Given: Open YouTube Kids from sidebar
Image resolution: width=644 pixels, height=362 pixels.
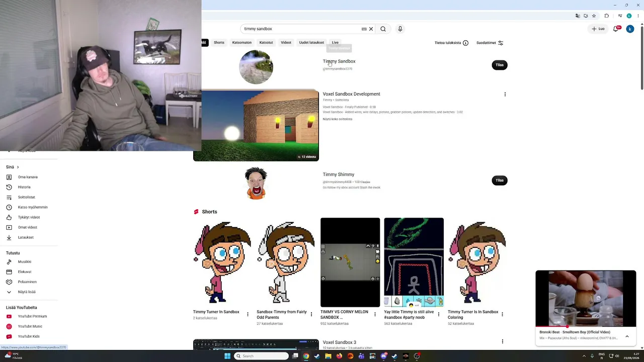Looking at the screenshot, I should click(x=29, y=336).
